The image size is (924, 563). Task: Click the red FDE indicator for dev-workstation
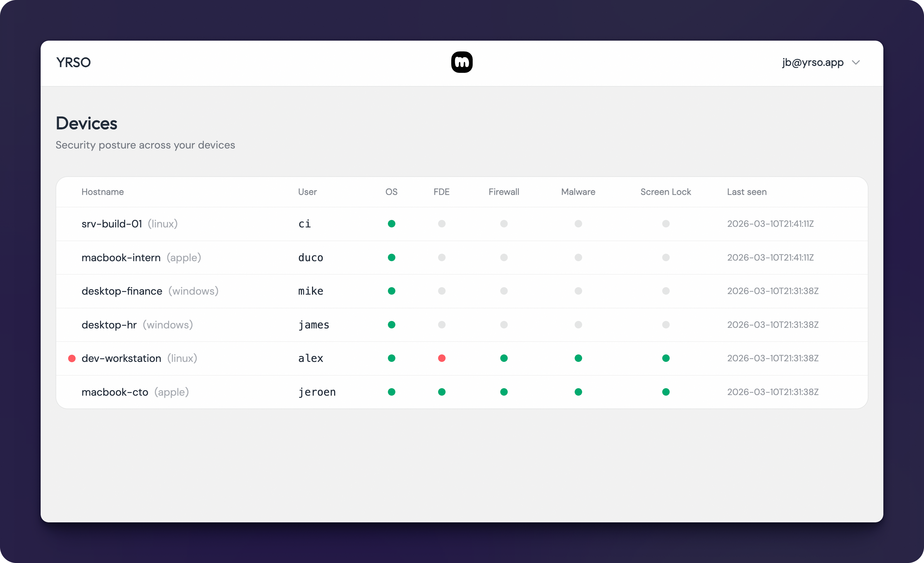point(442,358)
